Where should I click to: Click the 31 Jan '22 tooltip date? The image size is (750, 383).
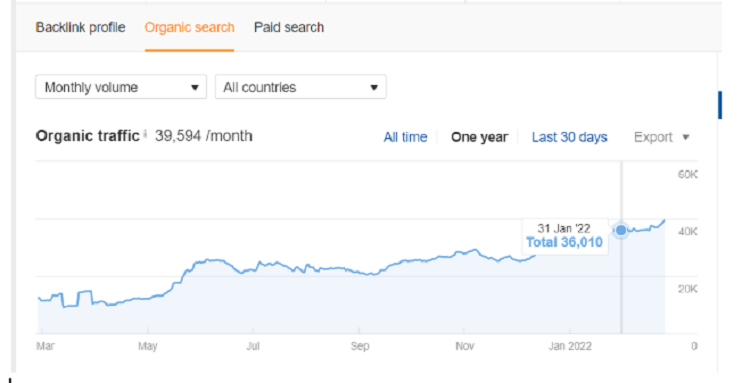564,228
